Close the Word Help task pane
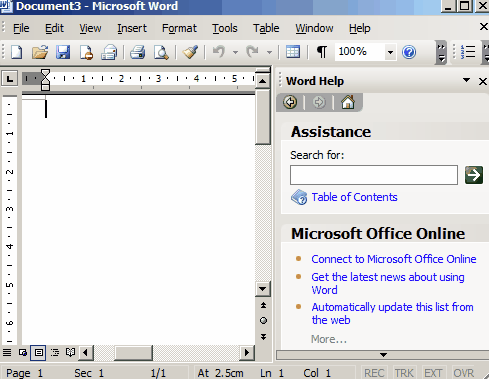 (483, 81)
